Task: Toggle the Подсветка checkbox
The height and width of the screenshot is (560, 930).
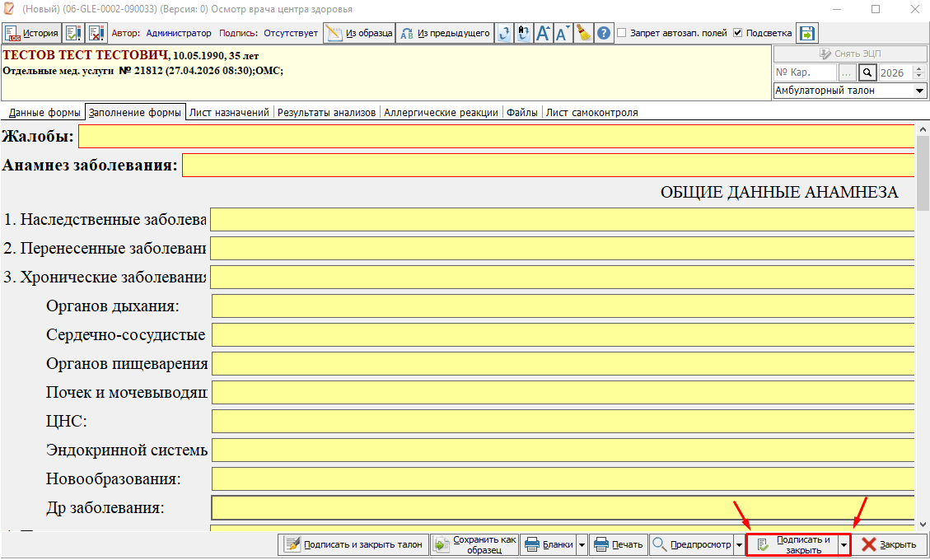Action: [738, 33]
